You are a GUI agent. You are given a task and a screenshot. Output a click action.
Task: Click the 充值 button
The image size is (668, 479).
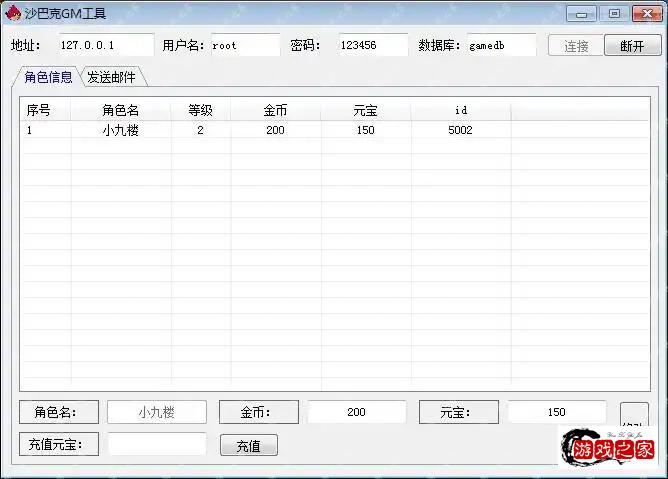coord(249,446)
